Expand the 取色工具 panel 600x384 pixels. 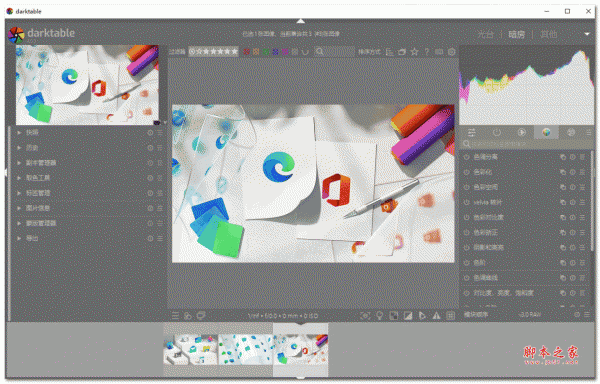coord(19,178)
